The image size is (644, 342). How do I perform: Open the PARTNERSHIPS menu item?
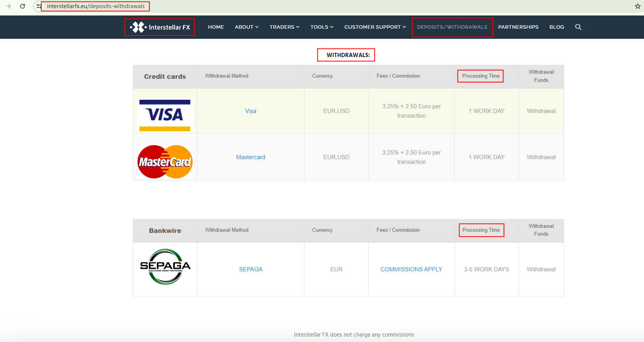pos(518,27)
